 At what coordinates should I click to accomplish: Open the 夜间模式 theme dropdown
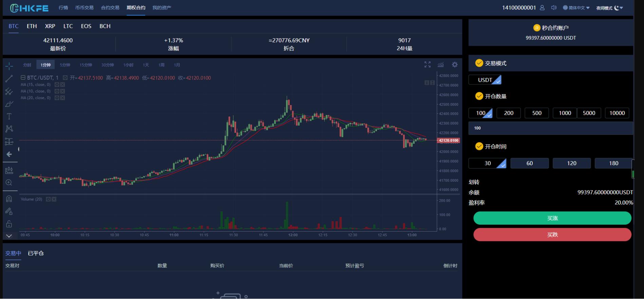coord(609,8)
